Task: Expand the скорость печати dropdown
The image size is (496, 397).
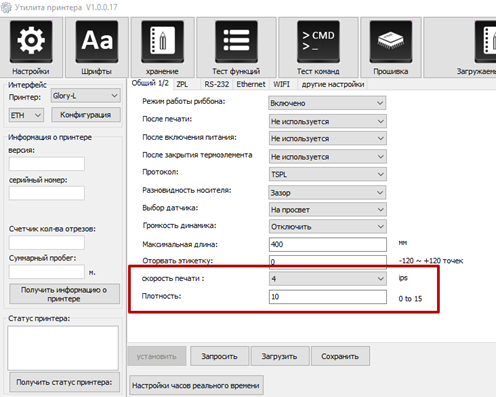Action: coord(328,279)
